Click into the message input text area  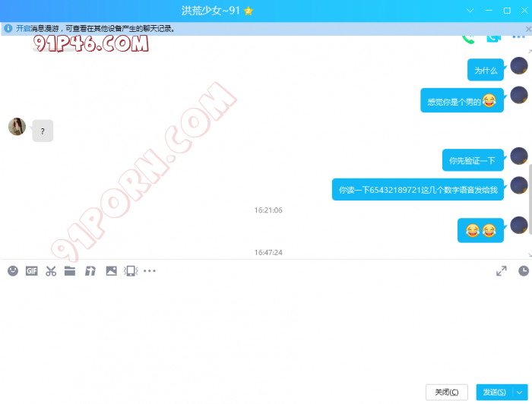tap(266, 327)
